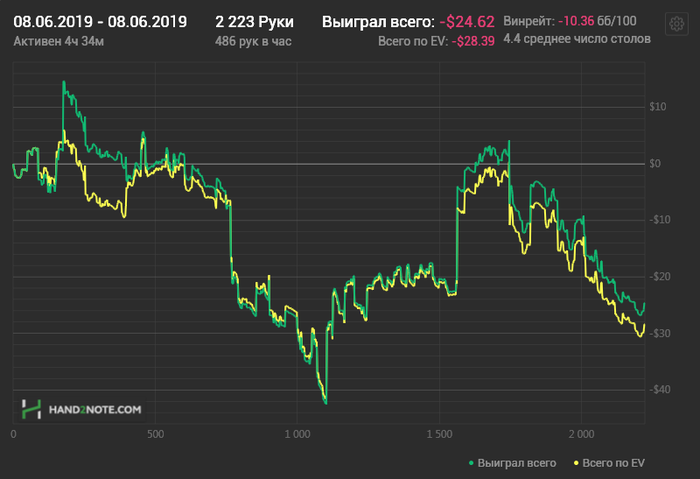This screenshot has height=479, width=700.
Task: Click the '-$40' y-axis label
Action: 659,390
